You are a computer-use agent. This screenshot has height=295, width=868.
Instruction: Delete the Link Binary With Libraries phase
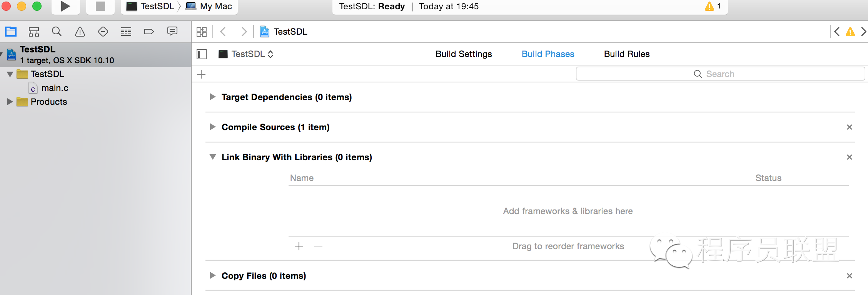850,157
